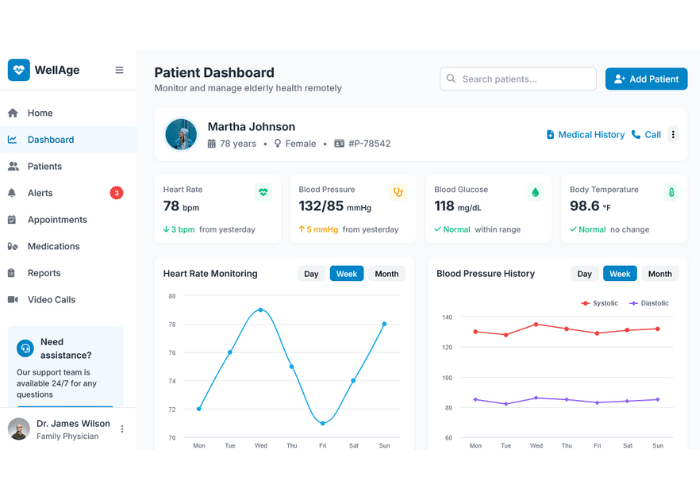Open Martha Johnson's Medical History link
Image resolution: width=700 pixels, height=500 pixels.
pos(585,135)
